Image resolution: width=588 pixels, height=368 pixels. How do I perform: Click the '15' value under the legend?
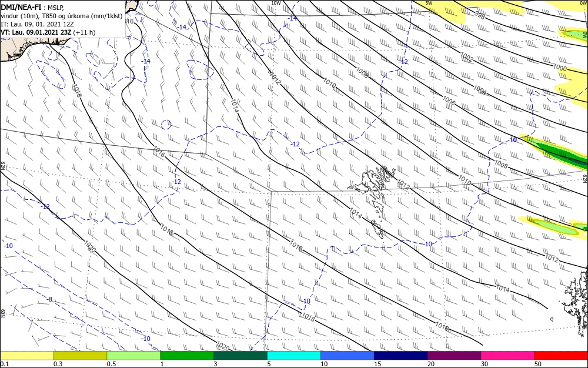(x=377, y=364)
